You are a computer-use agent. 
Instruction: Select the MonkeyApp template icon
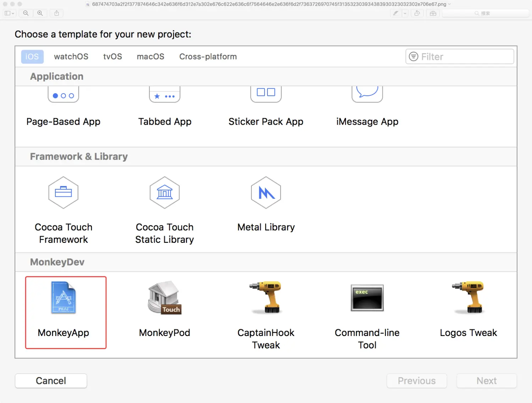point(63,298)
